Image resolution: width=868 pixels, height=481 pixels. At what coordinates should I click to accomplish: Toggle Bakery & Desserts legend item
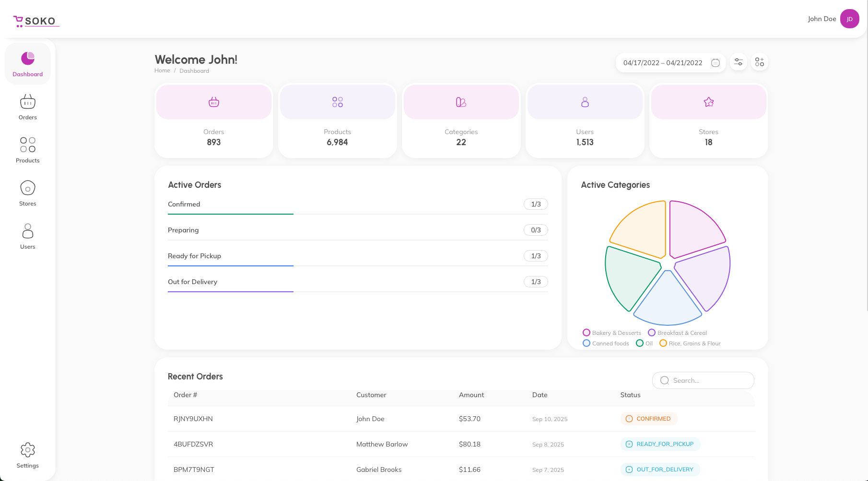point(612,333)
